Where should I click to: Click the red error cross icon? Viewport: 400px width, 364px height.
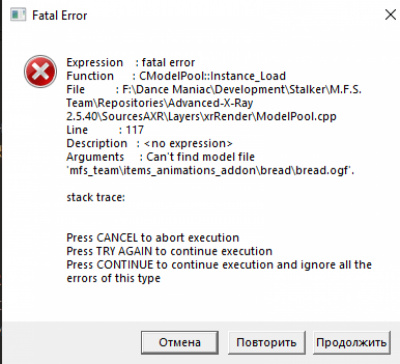pyautogui.click(x=40, y=72)
